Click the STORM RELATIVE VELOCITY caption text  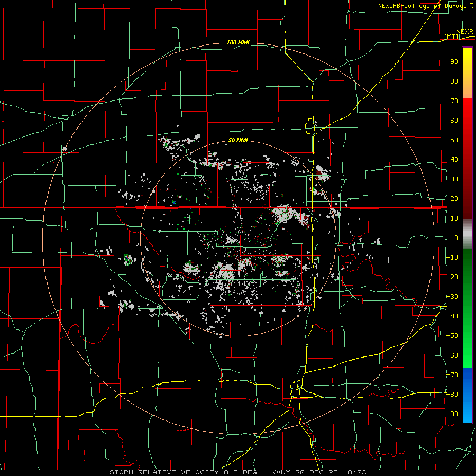coord(164,472)
